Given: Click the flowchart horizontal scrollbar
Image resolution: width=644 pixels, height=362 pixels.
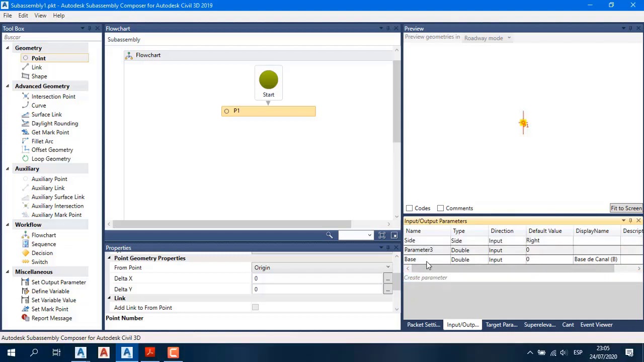Looking at the screenshot, I should tap(232, 224).
